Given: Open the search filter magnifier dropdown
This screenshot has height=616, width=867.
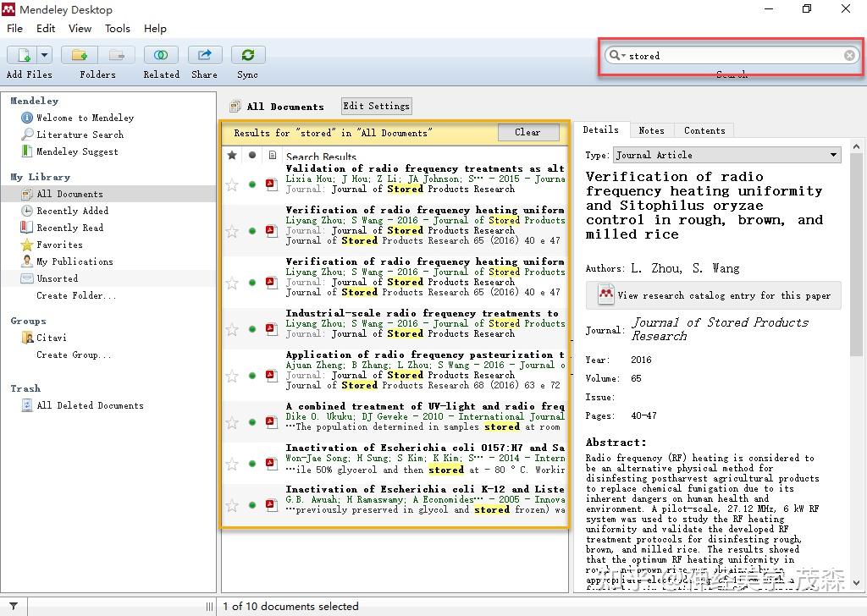Looking at the screenshot, I should coord(617,55).
